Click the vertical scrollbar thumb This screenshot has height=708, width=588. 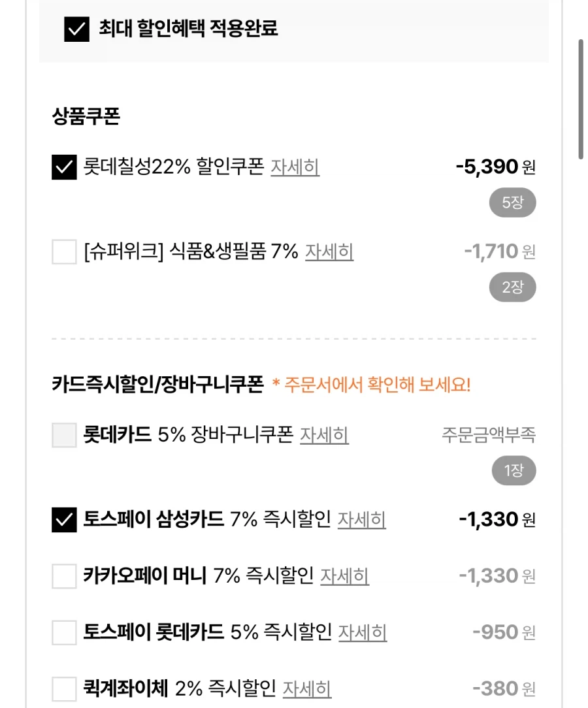click(580, 98)
